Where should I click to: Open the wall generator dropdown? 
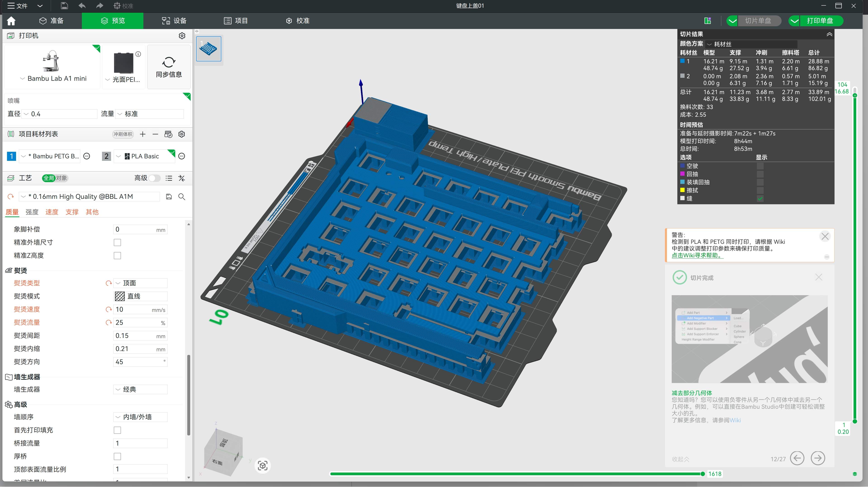pyautogui.click(x=140, y=389)
